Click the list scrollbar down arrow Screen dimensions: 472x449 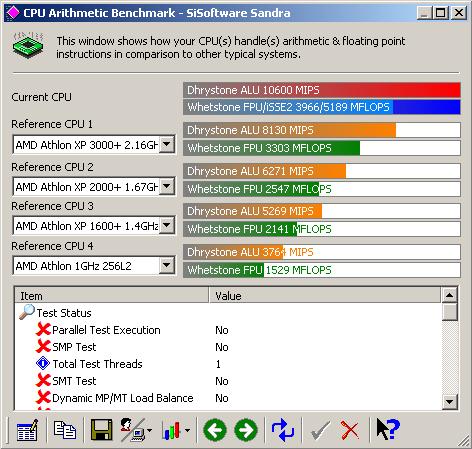(x=449, y=402)
